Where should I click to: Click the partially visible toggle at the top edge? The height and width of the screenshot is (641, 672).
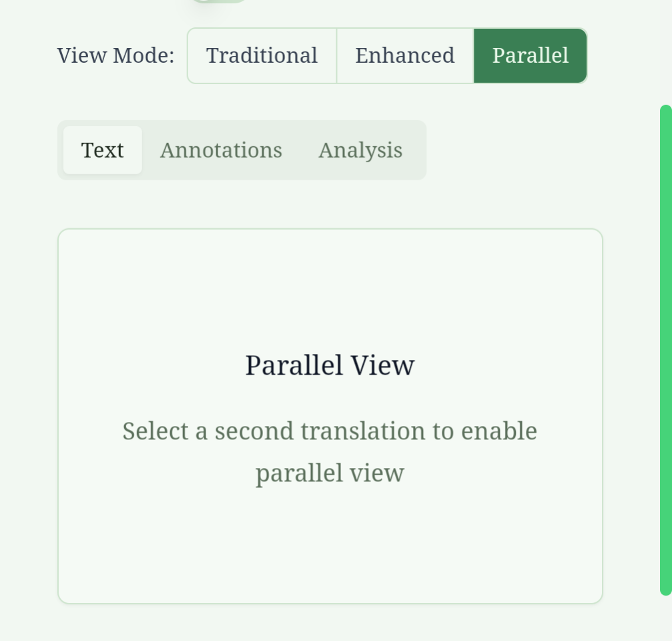[x=219, y=1]
